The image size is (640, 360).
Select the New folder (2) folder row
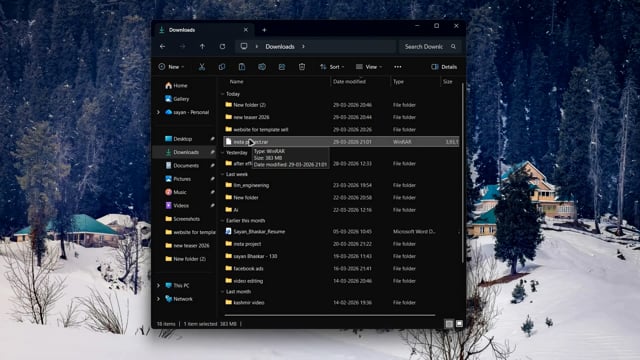(x=341, y=105)
